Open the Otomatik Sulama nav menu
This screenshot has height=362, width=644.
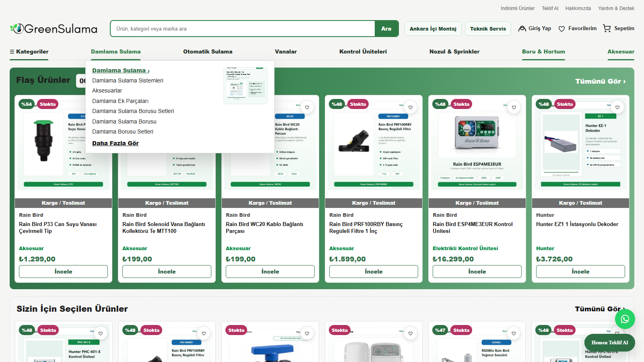[208, 51]
